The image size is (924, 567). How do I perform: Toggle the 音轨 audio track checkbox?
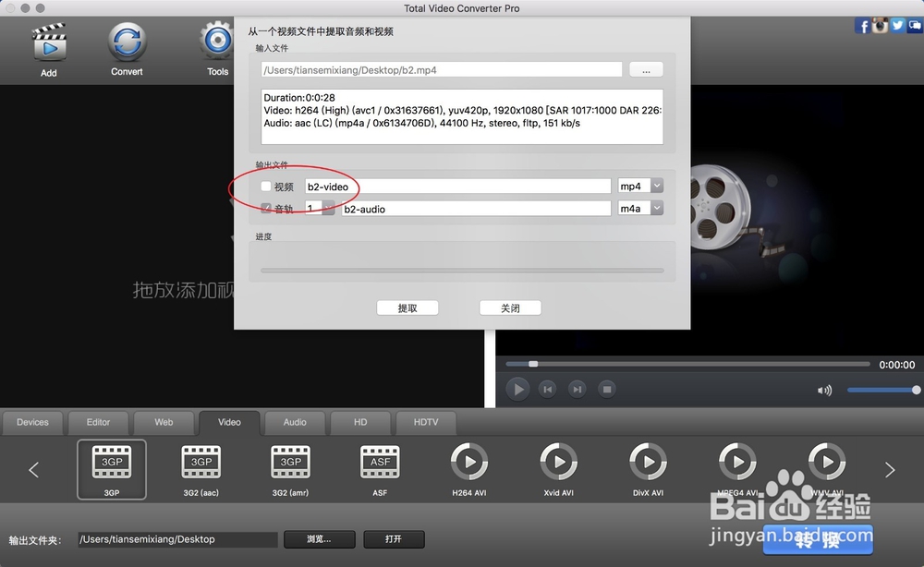click(266, 208)
